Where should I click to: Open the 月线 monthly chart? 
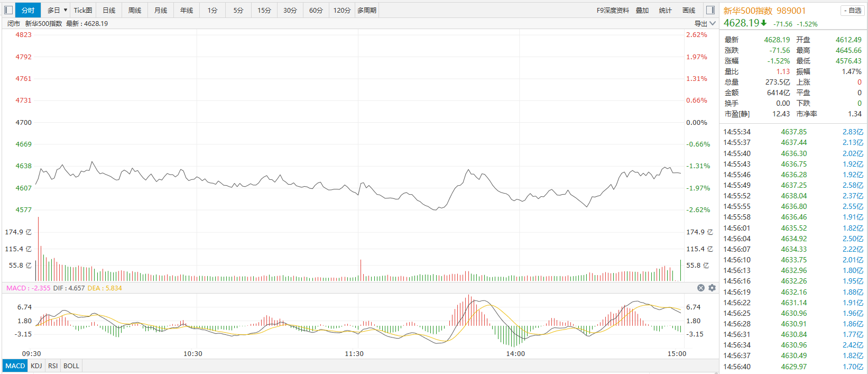pos(161,10)
